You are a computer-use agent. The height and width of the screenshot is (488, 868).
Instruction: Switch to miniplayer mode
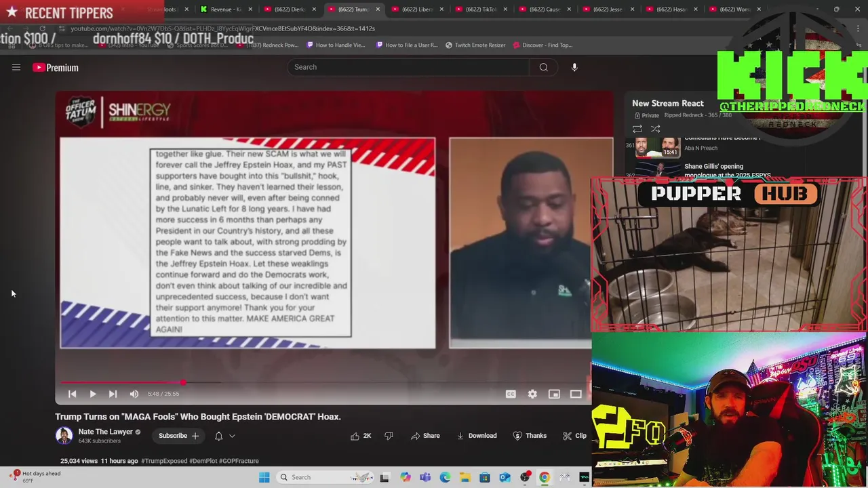tap(554, 394)
